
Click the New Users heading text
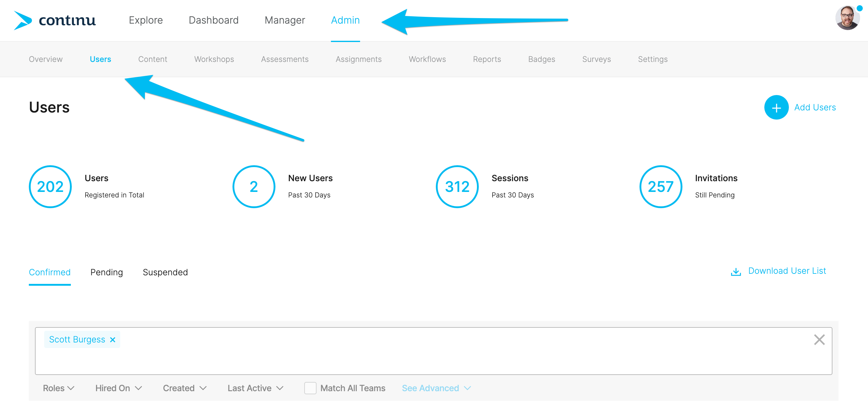tap(310, 178)
